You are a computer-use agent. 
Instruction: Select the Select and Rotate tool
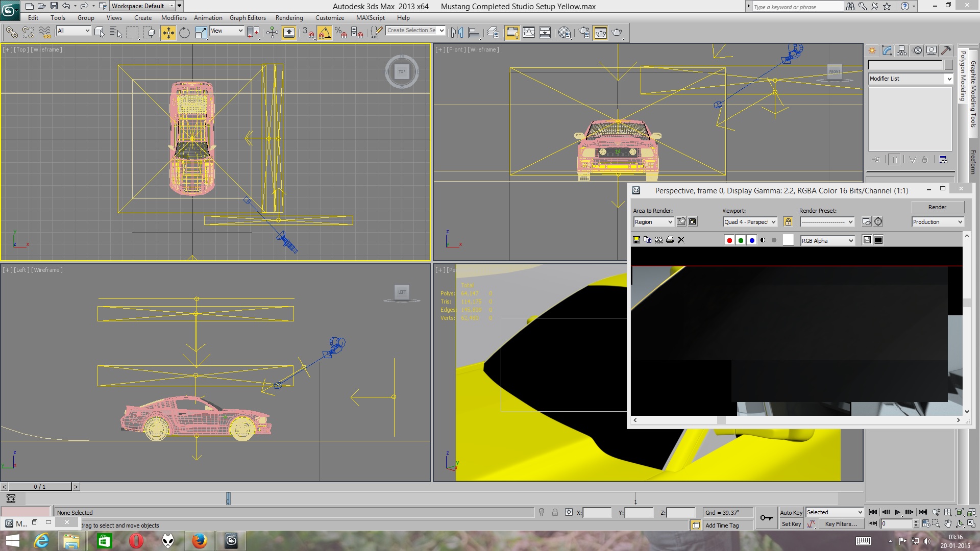[x=184, y=32]
